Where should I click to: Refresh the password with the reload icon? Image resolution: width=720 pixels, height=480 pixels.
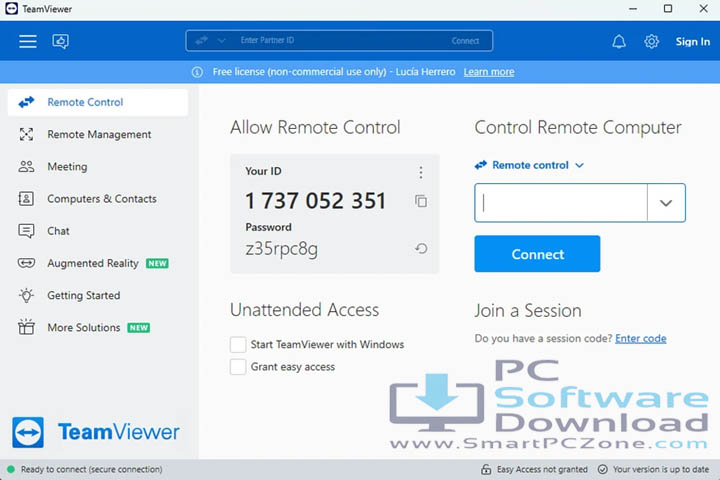tap(421, 248)
